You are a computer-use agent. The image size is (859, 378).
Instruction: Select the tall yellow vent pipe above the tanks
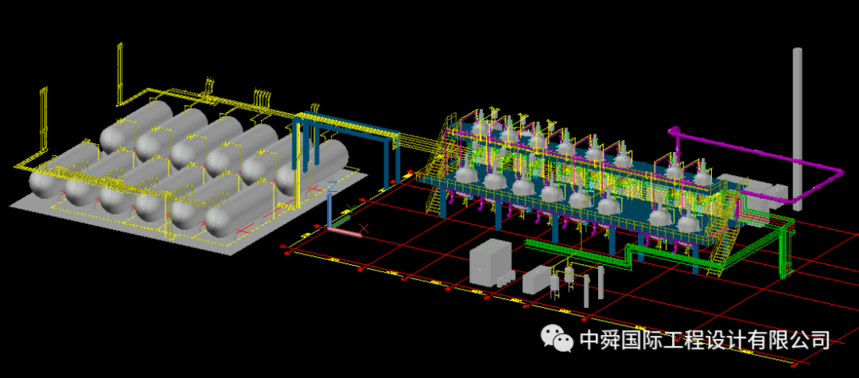click(x=118, y=73)
